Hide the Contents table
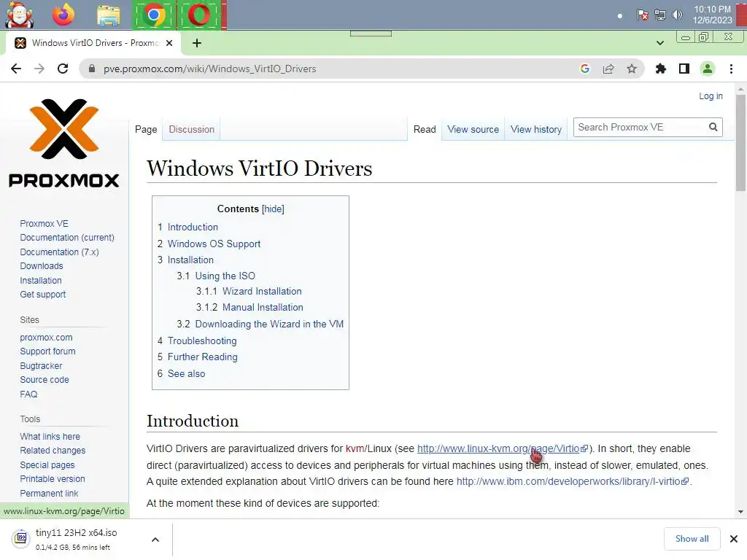This screenshot has height=560, width=747. click(273, 209)
